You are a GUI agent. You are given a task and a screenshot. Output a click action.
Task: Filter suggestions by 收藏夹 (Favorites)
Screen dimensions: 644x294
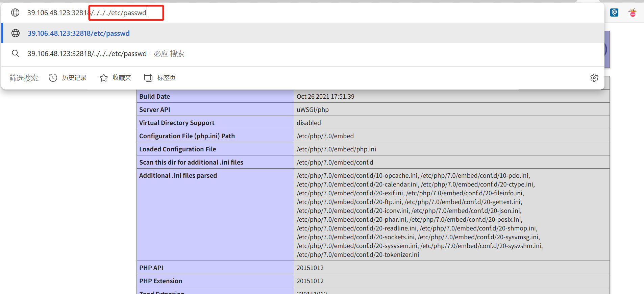pyautogui.click(x=115, y=78)
